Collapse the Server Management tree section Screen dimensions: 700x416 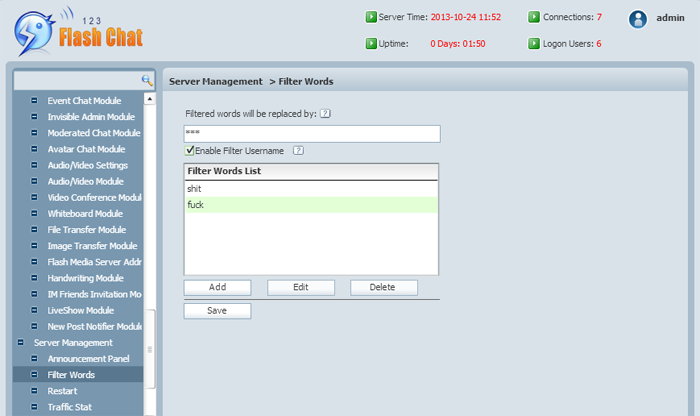click(x=19, y=342)
